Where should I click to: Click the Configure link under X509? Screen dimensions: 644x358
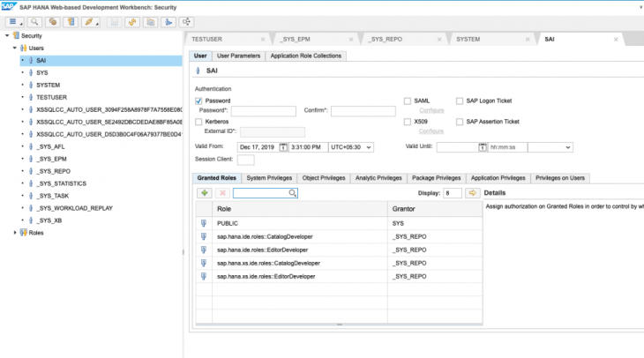click(x=431, y=131)
